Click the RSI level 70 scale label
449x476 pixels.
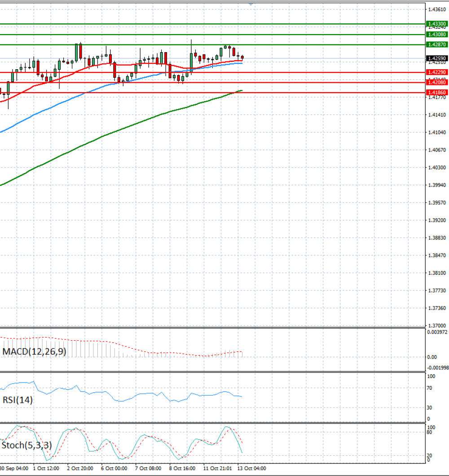(429, 388)
